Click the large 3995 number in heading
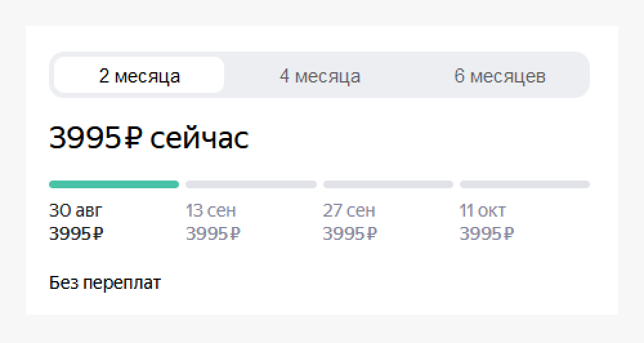This screenshot has width=644, height=343. click(x=84, y=139)
